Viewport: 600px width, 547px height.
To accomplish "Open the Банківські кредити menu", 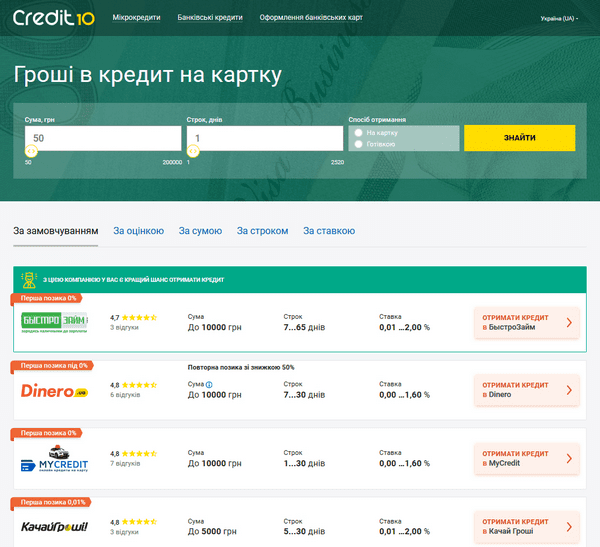I will (210, 18).
